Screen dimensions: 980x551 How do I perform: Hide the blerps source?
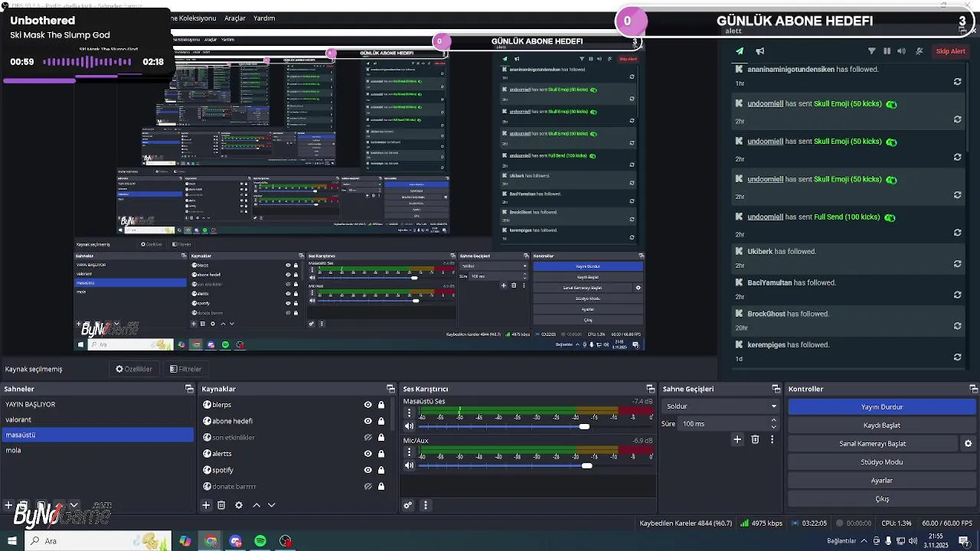click(x=367, y=405)
